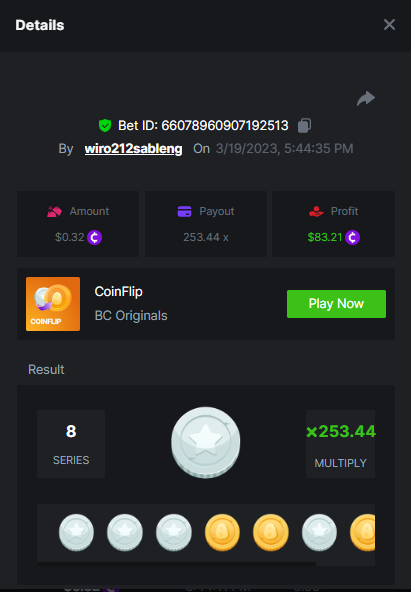411x592 pixels.
Task: Open wiro212sableng user profile
Action: [x=133, y=149]
